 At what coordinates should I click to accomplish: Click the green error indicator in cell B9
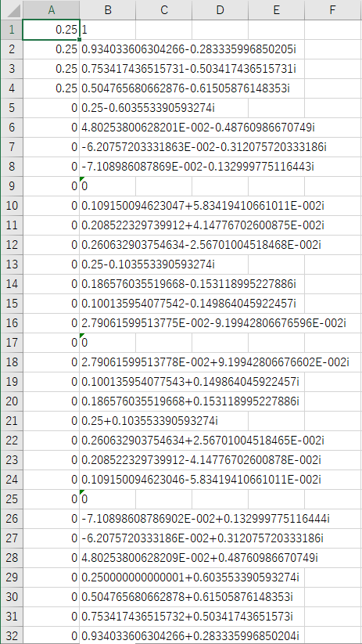pos(82,178)
